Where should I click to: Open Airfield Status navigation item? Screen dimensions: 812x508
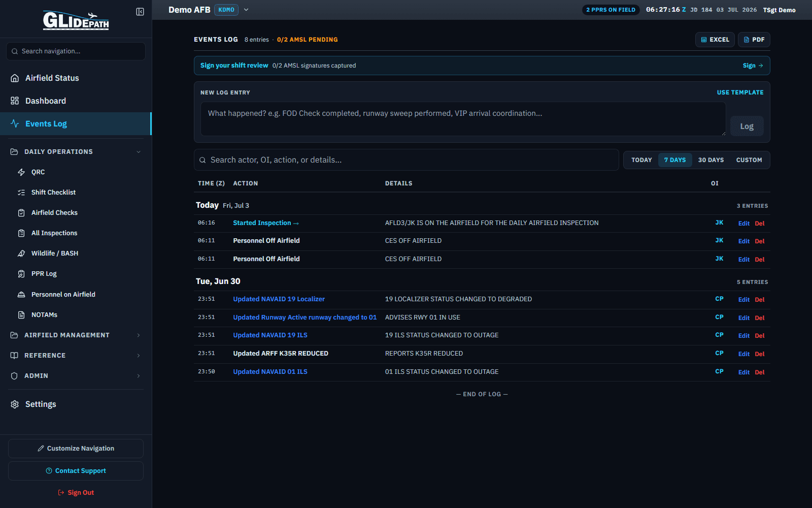76,78
